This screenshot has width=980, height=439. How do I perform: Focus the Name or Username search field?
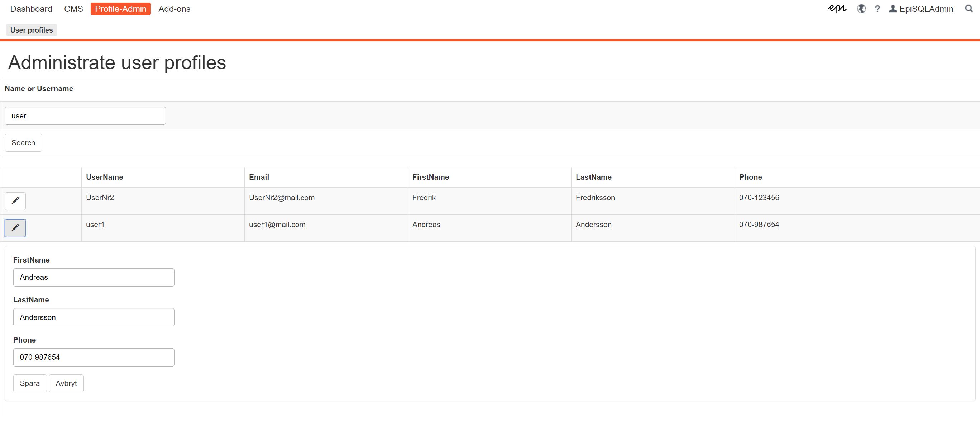coord(85,116)
